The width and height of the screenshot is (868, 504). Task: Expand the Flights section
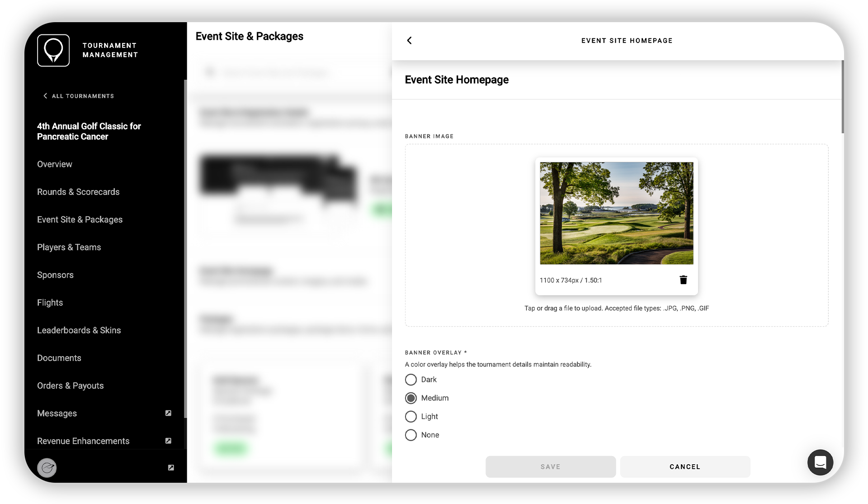tap(50, 302)
